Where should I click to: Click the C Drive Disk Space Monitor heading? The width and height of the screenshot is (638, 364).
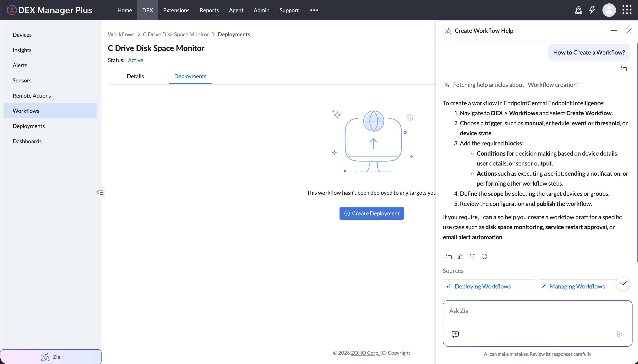coord(156,48)
